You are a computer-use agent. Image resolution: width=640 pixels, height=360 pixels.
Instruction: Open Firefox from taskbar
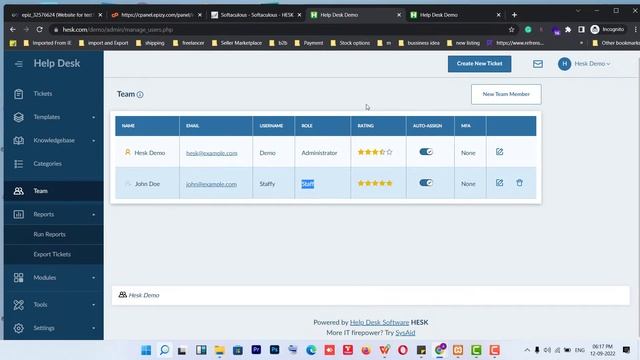[x=366, y=350]
